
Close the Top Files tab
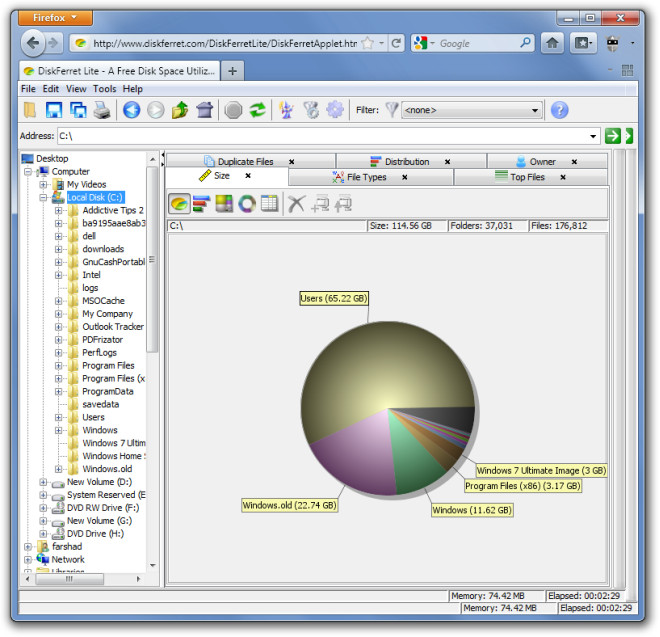563,177
